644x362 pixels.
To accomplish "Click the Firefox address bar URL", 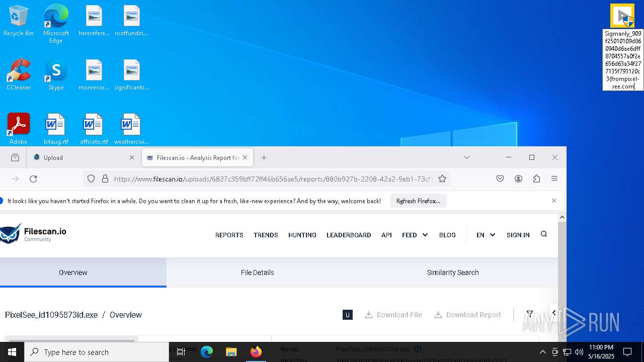I will point(273,178).
